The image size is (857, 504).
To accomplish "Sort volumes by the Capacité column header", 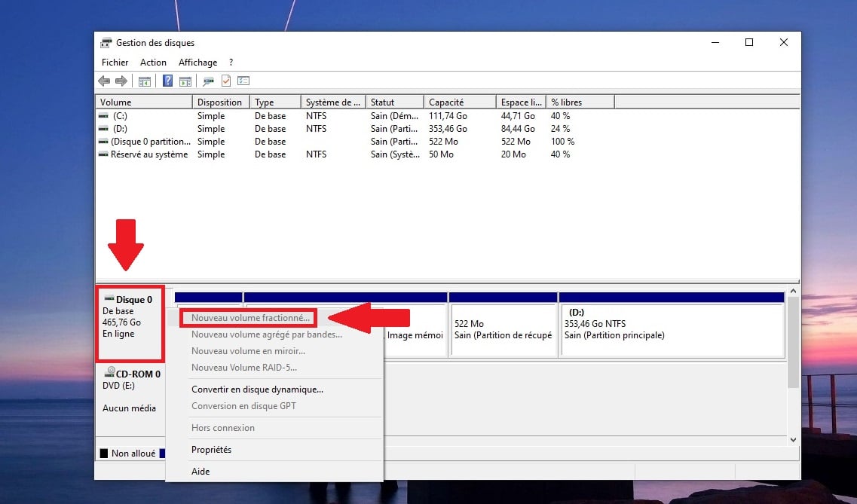I will [x=458, y=101].
